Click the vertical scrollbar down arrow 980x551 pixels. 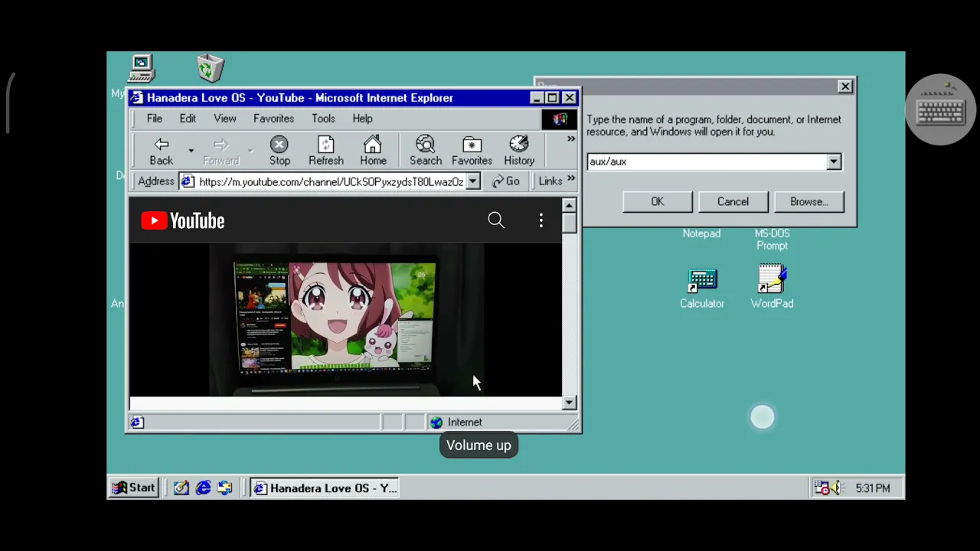(x=569, y=403)
